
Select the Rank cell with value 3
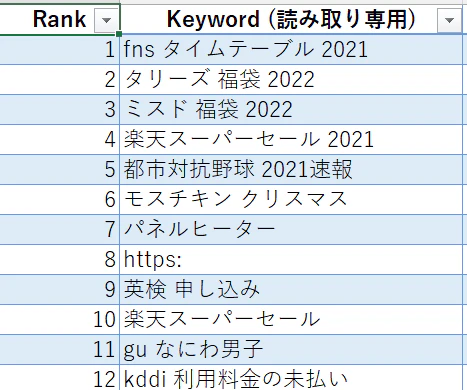click(59, 109)
